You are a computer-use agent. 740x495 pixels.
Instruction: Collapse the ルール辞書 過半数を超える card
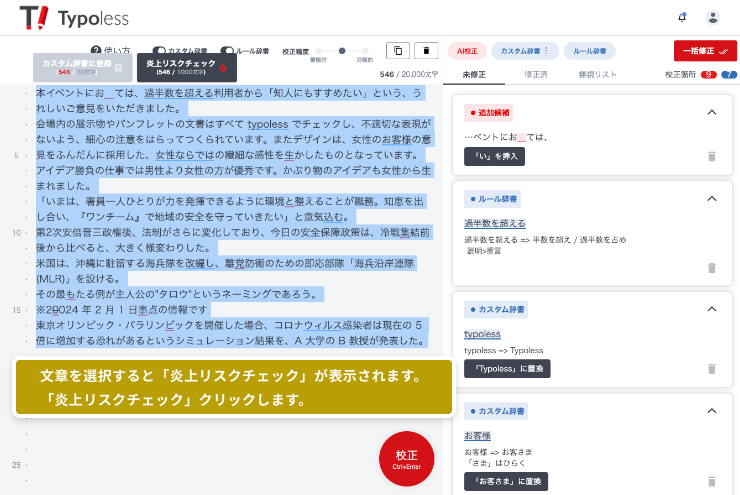point(712,199)
